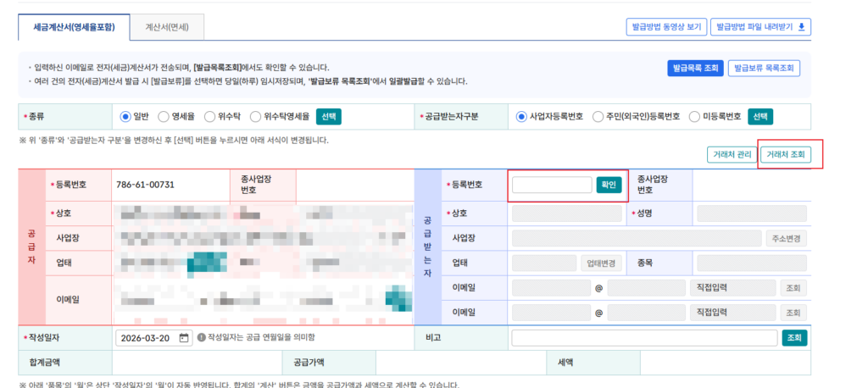Click 선택 button next to 종류 options
The image size is (868, 388).
[329, 117]
